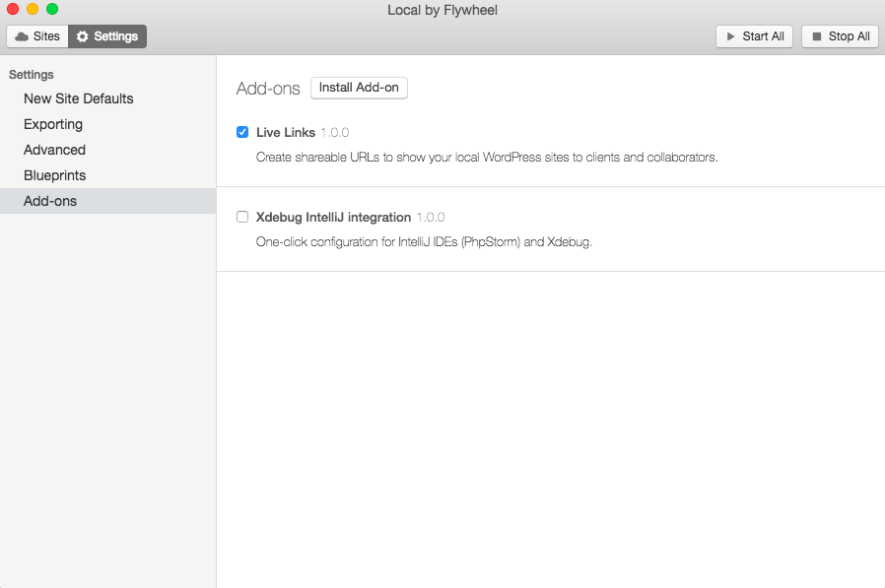Maximize the window with the green button
The image size is (885, 588).
pyautogui.click(x=52, y=9)
